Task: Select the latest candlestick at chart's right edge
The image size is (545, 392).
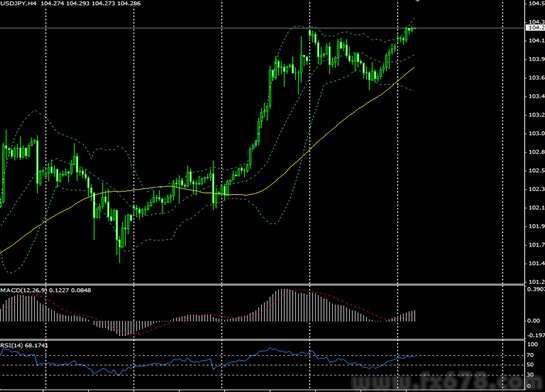Action: click(413, 29)
